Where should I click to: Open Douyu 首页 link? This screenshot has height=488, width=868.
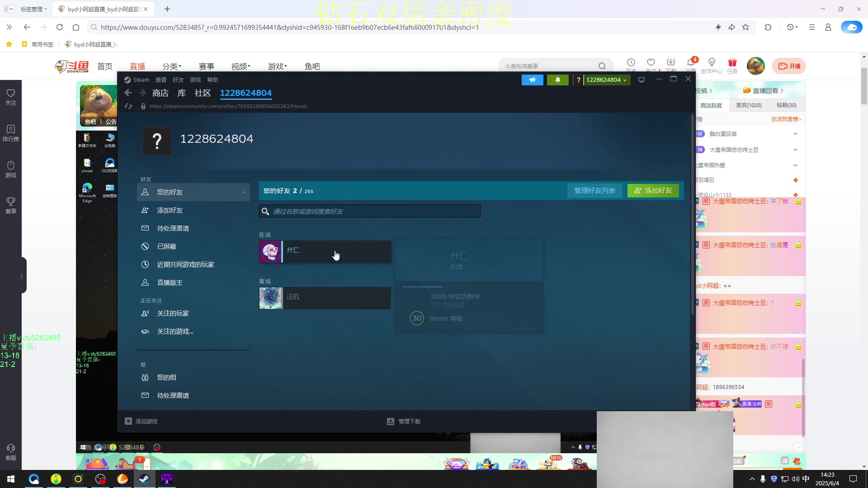[x=105, y=66]
